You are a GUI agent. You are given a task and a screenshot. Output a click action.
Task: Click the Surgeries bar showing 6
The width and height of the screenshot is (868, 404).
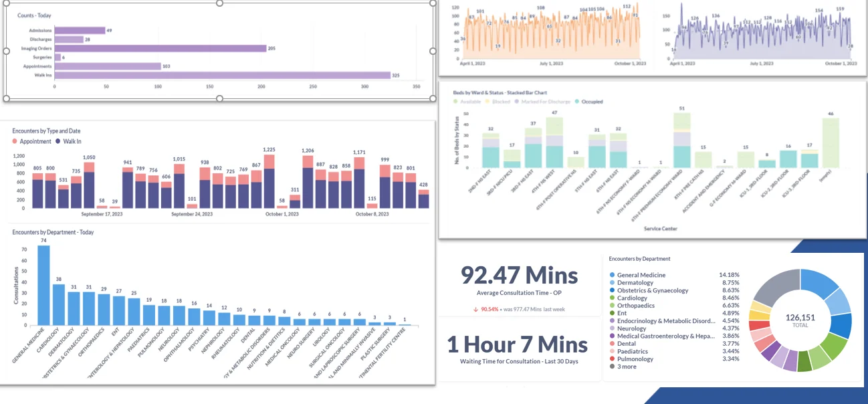tap(58, 58)
